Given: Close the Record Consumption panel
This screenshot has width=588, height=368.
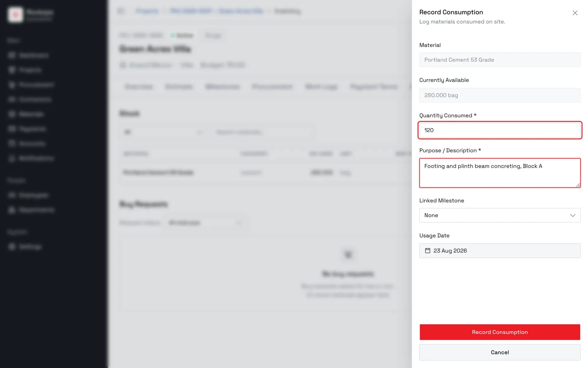Looking at the screenshot, I should [575, 13].
